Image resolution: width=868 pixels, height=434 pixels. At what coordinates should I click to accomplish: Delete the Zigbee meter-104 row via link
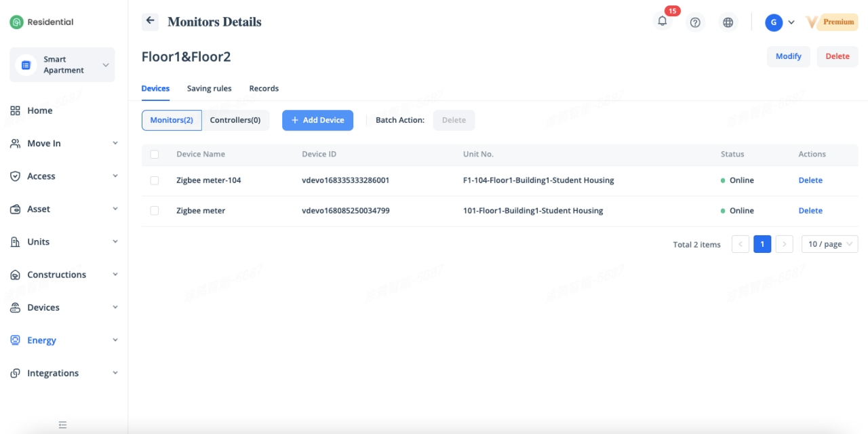(810, 180)
